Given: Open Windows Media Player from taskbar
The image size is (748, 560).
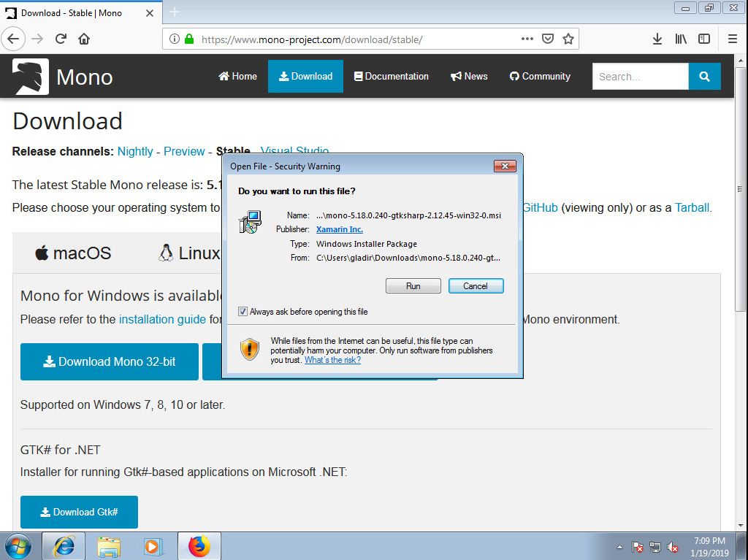Looking at the screenshot, I should point(153,546).
